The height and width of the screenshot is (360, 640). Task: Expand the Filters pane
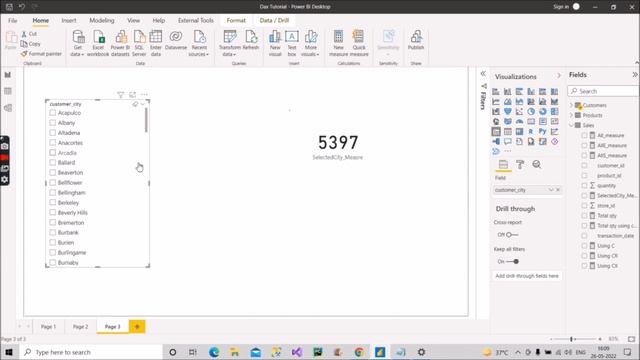(483, 74)
